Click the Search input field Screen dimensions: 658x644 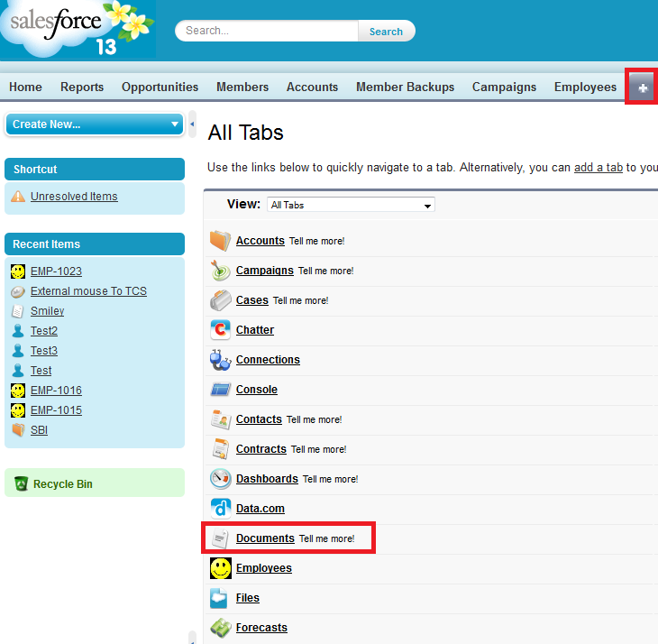pos(267,31)
